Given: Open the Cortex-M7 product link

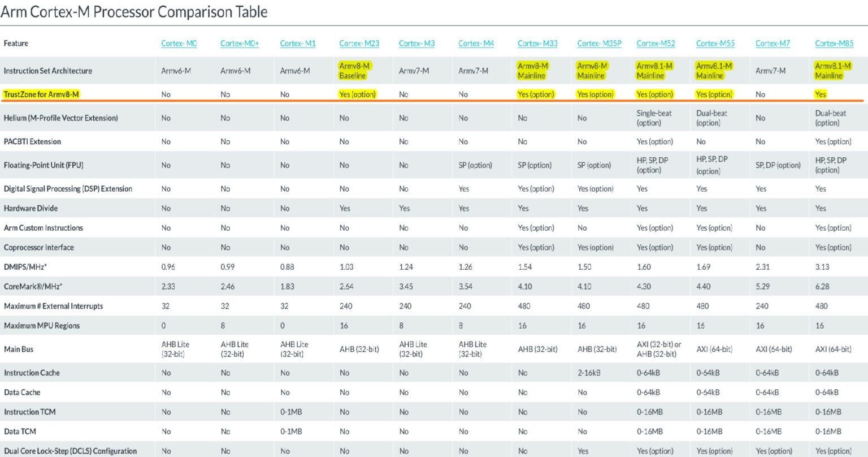Looking at the screenshot, I should point(772,43).
